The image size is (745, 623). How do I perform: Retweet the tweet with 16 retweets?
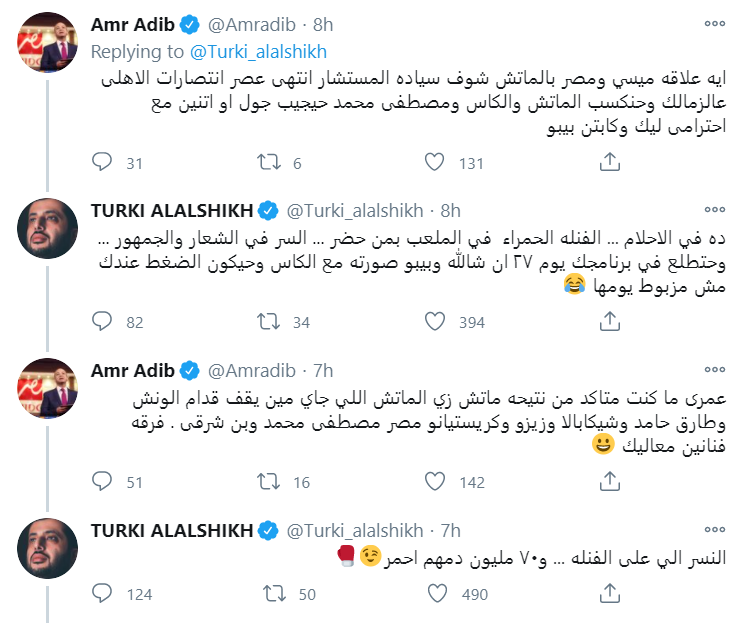[269, 481]
